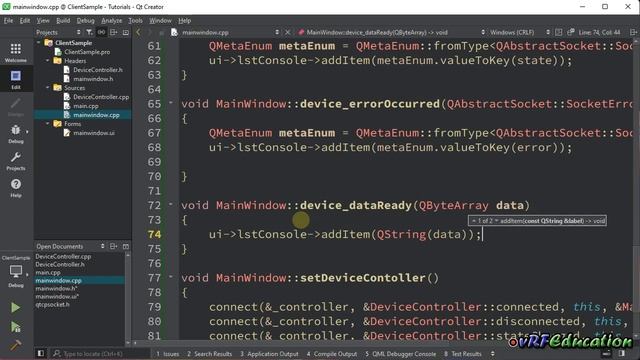Collapse the ClientSample project tree node
Screen dimensions: 640x360
[39, 42]
